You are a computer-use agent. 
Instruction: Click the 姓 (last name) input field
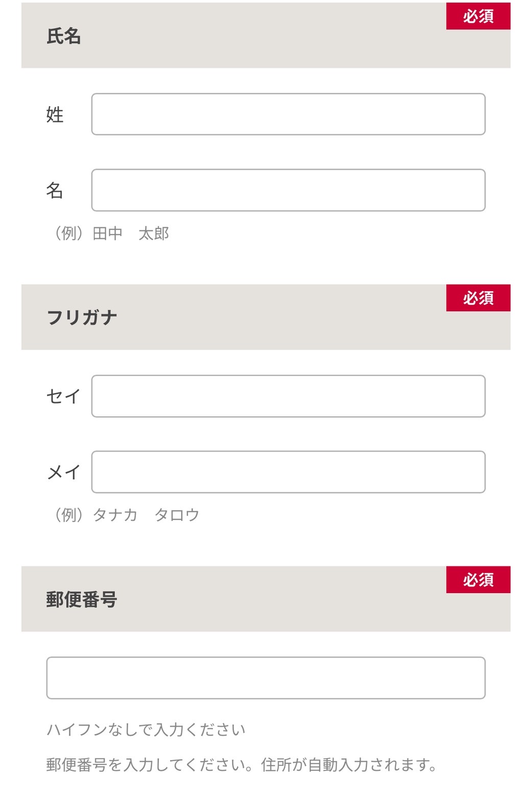click(x=287, y=114)
